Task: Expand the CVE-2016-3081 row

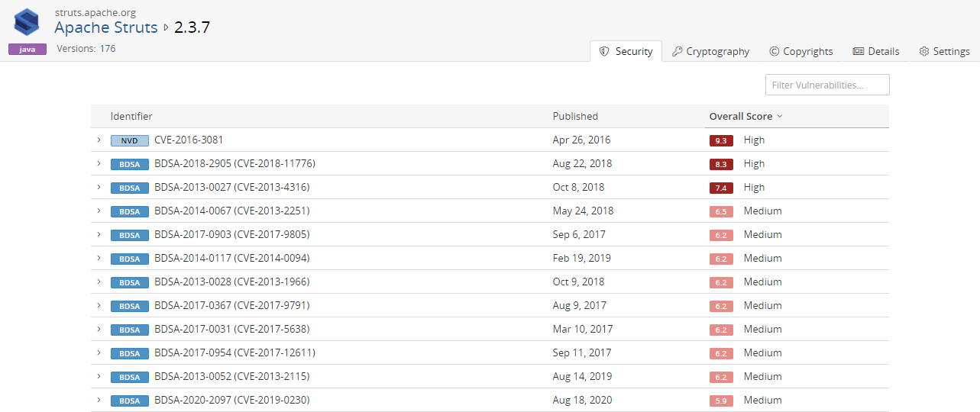Action: click(99, 140)
